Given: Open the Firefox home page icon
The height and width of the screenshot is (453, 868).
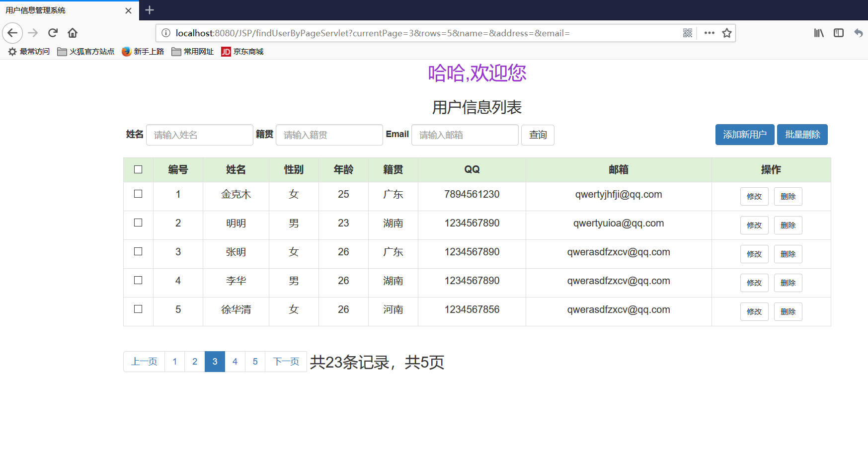Looking at the screenshot, I should point(72,33).
